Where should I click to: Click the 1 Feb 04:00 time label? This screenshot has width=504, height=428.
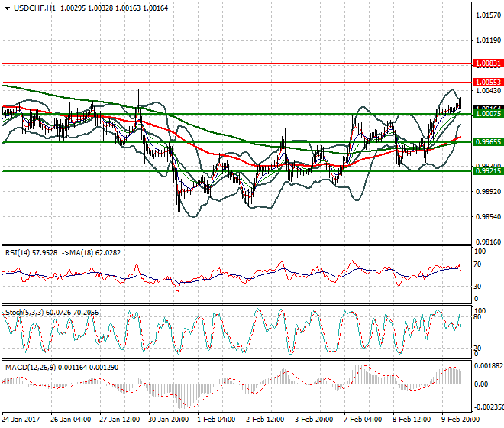point(216,420)
